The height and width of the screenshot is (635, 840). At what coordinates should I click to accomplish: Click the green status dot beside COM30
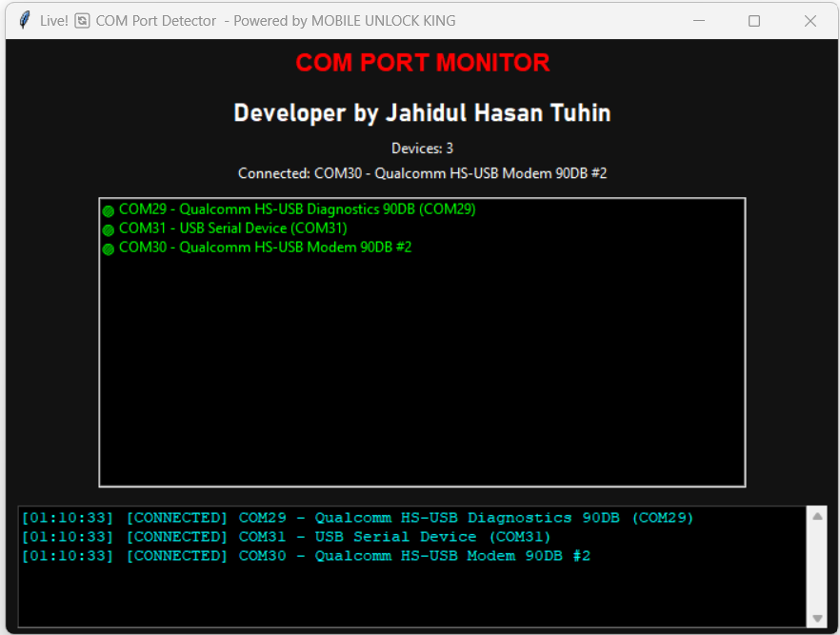(109, 248)
